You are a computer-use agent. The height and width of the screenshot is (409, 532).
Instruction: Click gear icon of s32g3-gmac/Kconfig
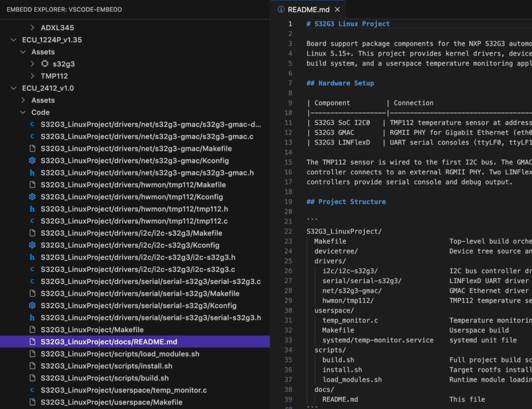[32, 160]
